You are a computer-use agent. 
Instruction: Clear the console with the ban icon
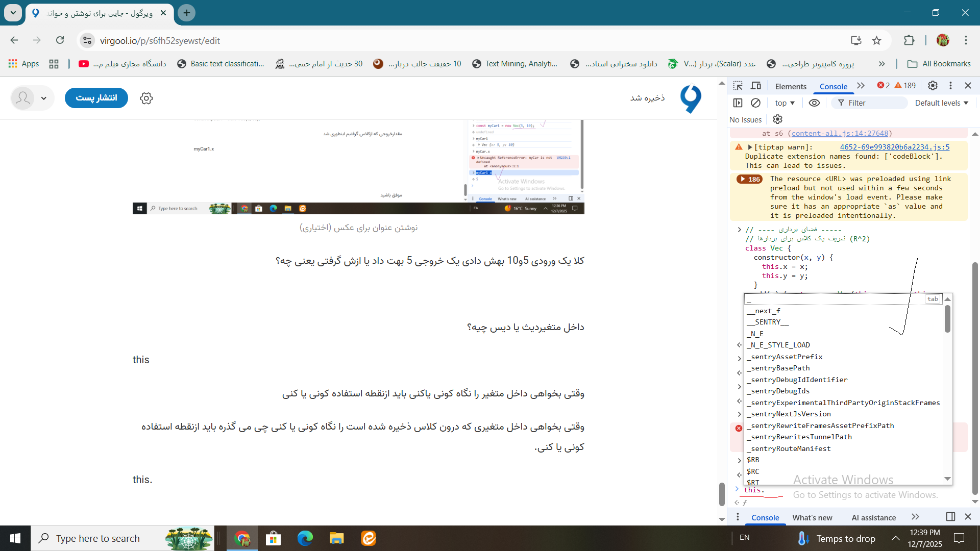pyautogui.click(x=756, y=103)
